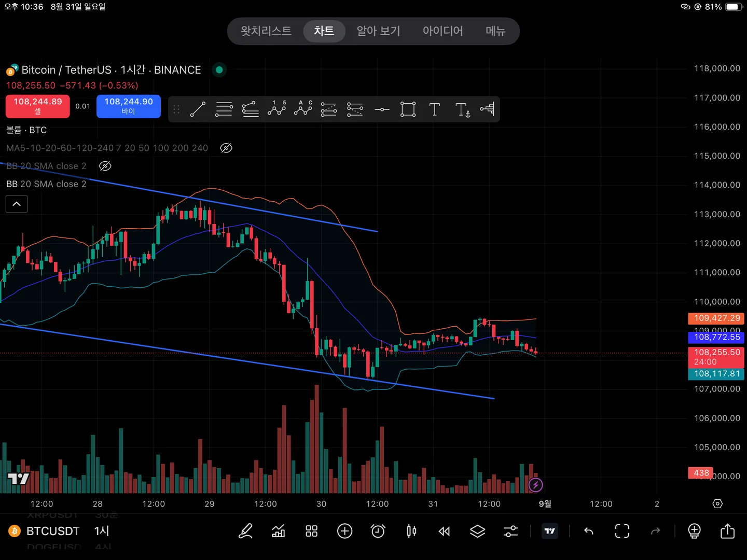Screen dimensions: 747x560
Task: Select the trend line drawing tool
Action: (x=198, y=109)
